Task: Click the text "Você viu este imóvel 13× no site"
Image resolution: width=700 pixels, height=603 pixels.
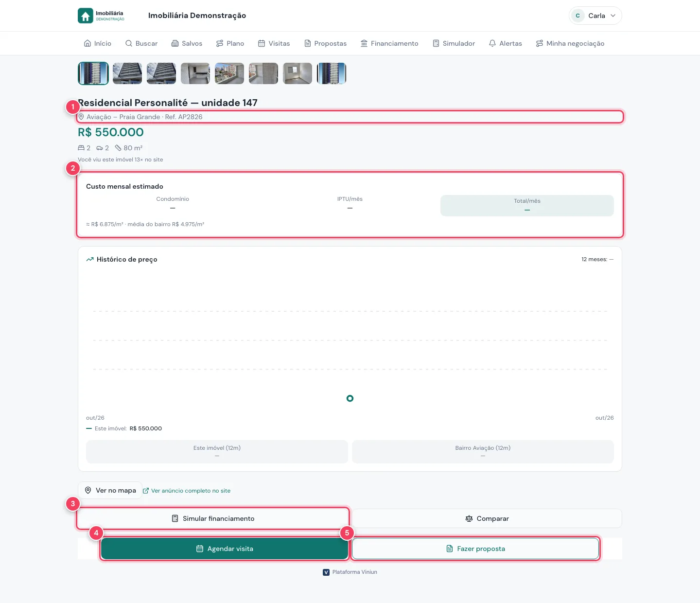Action: (x=121, y=160)
